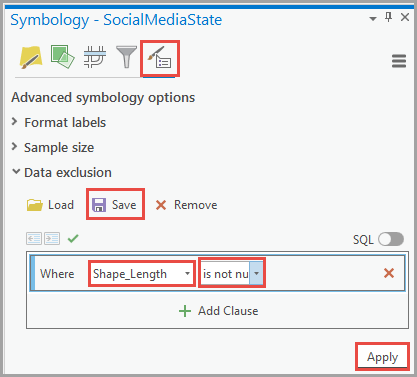Remove the data exclusion expression

click(186, 205)
